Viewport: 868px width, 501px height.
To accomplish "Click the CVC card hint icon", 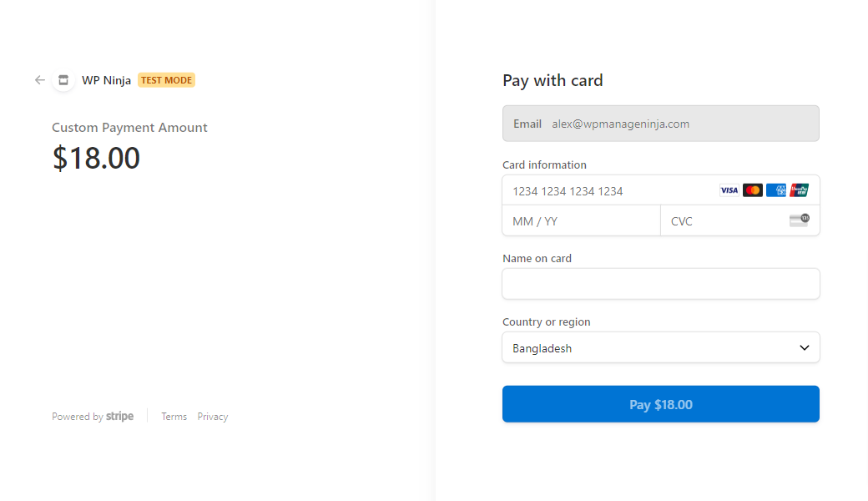I will pyautogui.click(x=799, y=220).
